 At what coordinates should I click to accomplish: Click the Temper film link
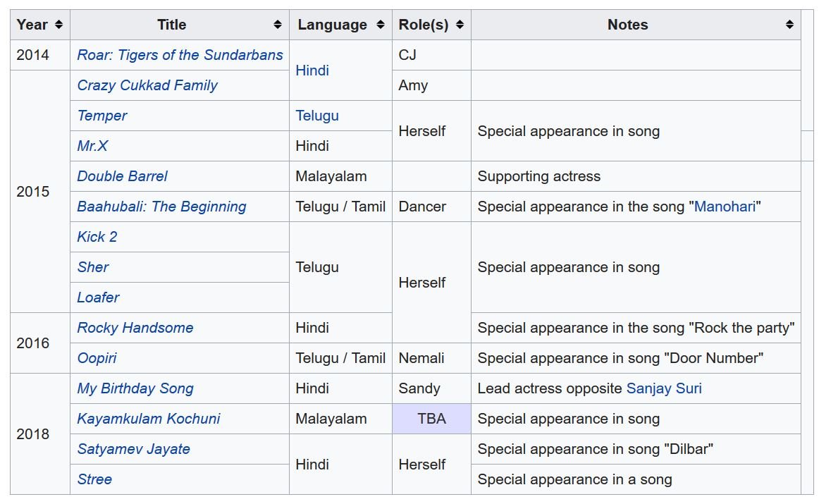[102, 116]
